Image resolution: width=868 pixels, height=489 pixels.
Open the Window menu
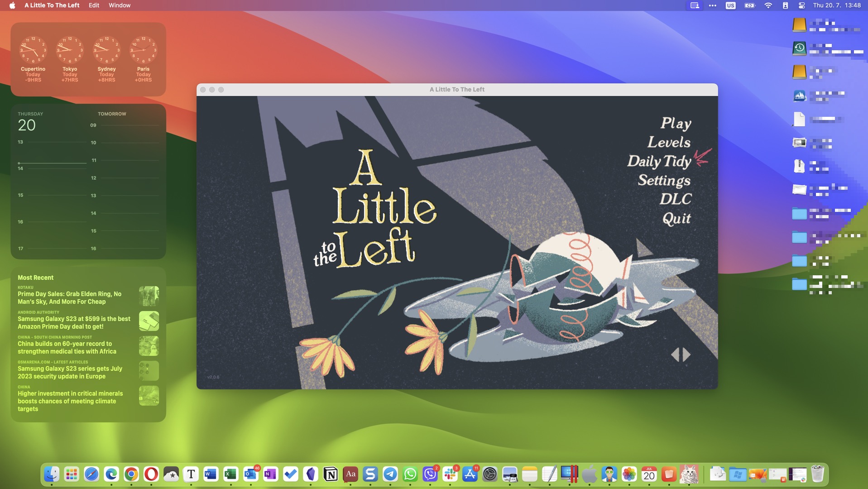[x=120, y=5]
